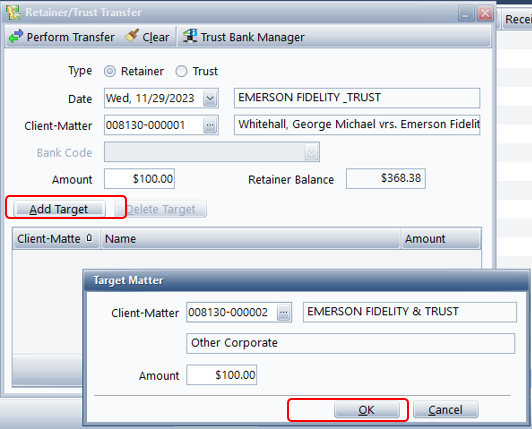Click OK in Target Matter dialog
532x429 pixels.
[x=367, y=410]
